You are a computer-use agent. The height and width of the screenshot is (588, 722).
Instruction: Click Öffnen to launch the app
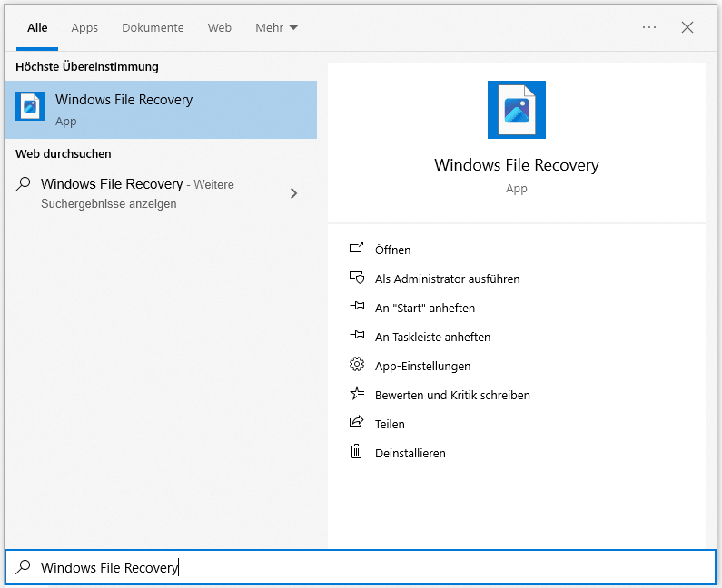point(392,250)
